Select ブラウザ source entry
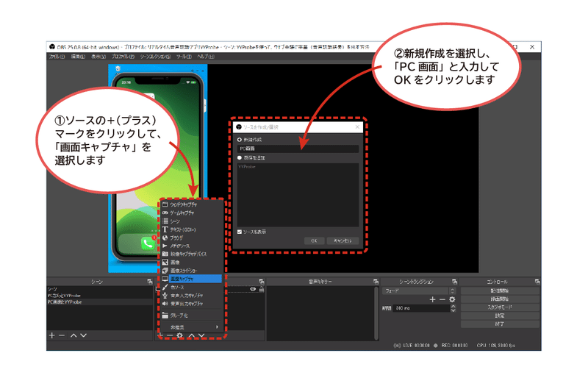588x392 pixels. [191, 238]
